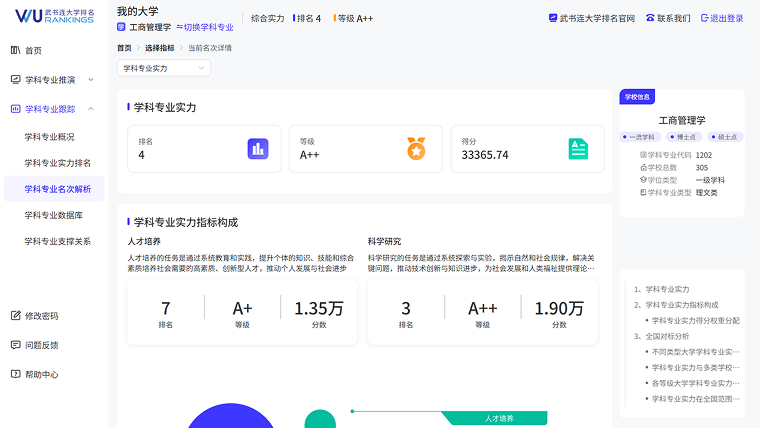
Task: Open the 学科专业实力 dropdown selector
Action: [164, 68]
